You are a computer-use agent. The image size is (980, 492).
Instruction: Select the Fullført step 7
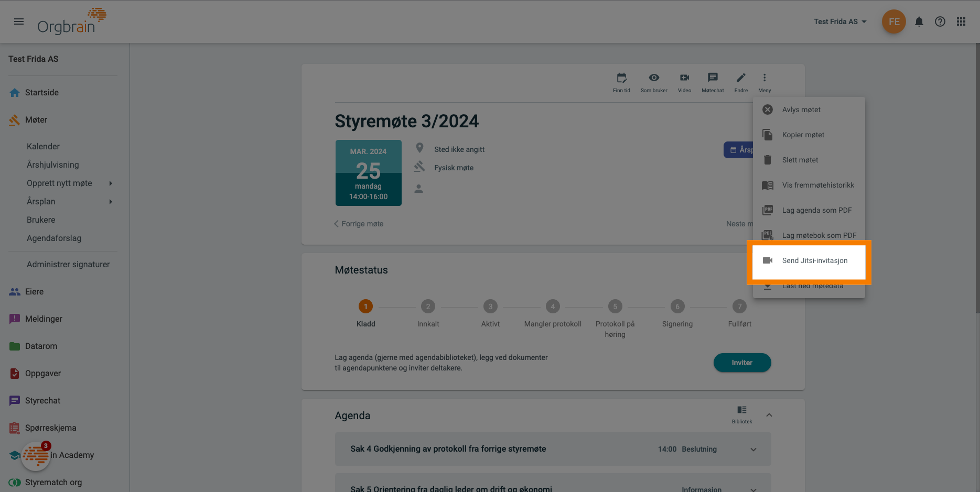(x=739, y=306)
